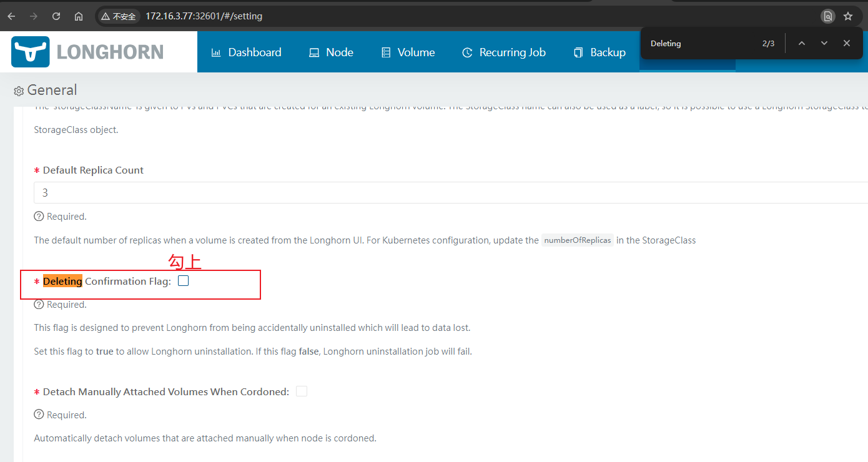This screenshot has width=868, height=462.
Task: Toggle Detach Manually Attached Volumes When Cordoned
Action: point(302,391)
